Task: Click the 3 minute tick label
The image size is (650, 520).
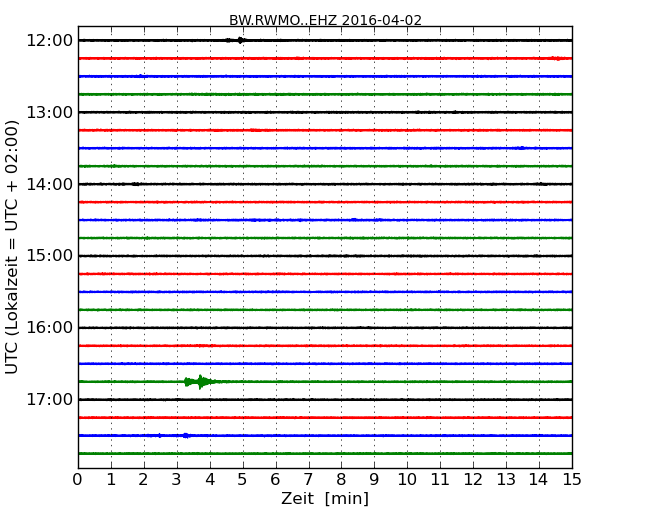Action: point(177,480)
